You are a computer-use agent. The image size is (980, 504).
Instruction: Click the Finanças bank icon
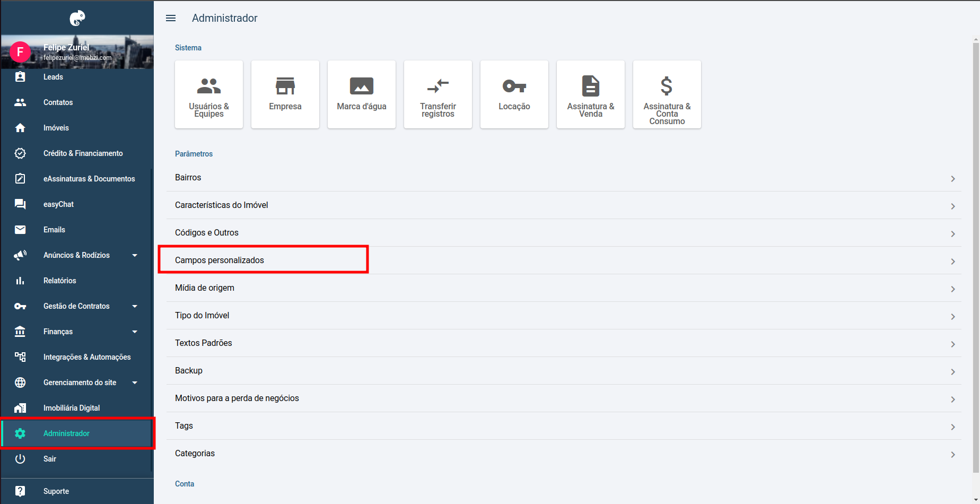pos(20,332)
